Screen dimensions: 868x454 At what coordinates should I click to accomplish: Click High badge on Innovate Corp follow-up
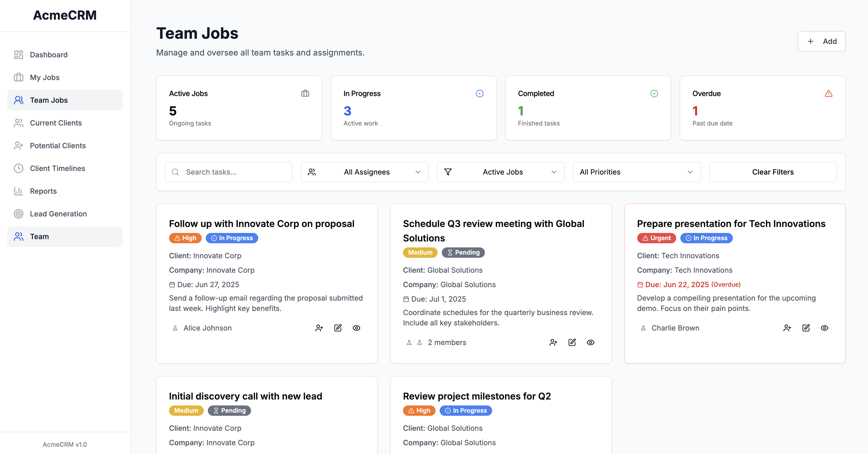coord(185,238)
